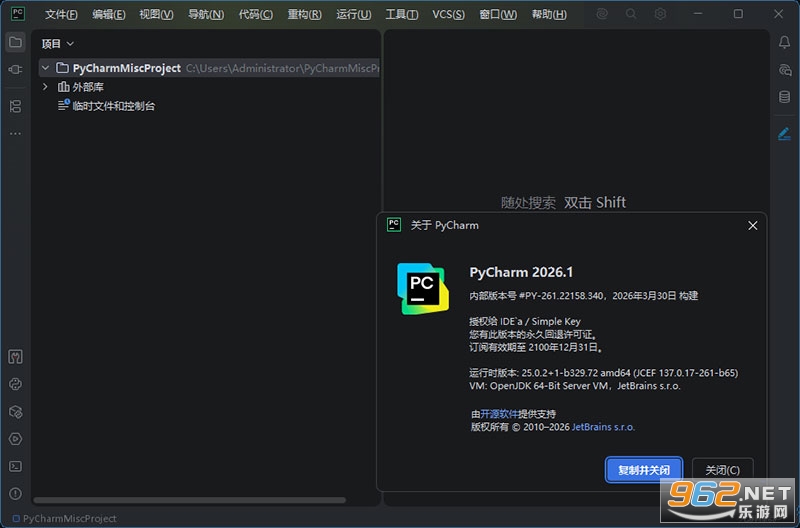Open the 文件(F) menu
This screenshot has width=800, height=528.
coord(61,14)
